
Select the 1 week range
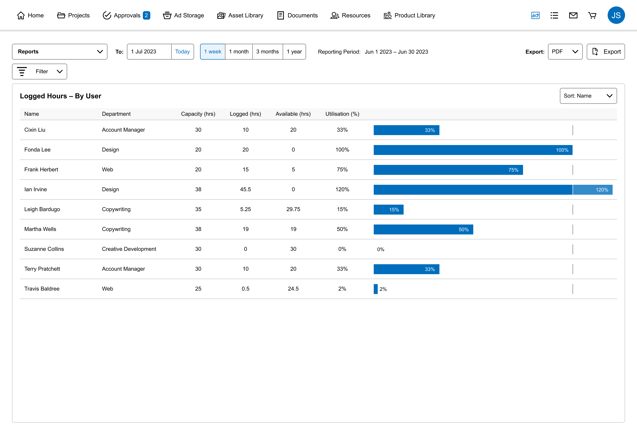coord(213,52)
